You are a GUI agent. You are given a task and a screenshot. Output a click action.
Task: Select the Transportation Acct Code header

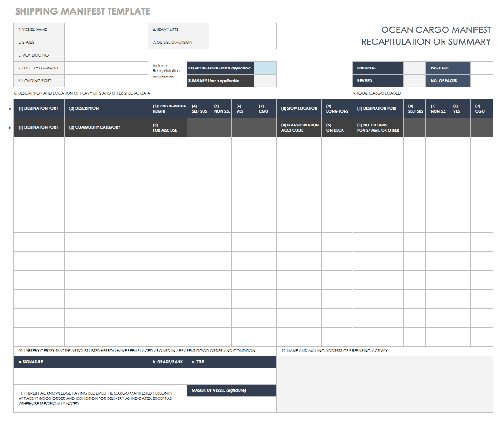(298, 127)
